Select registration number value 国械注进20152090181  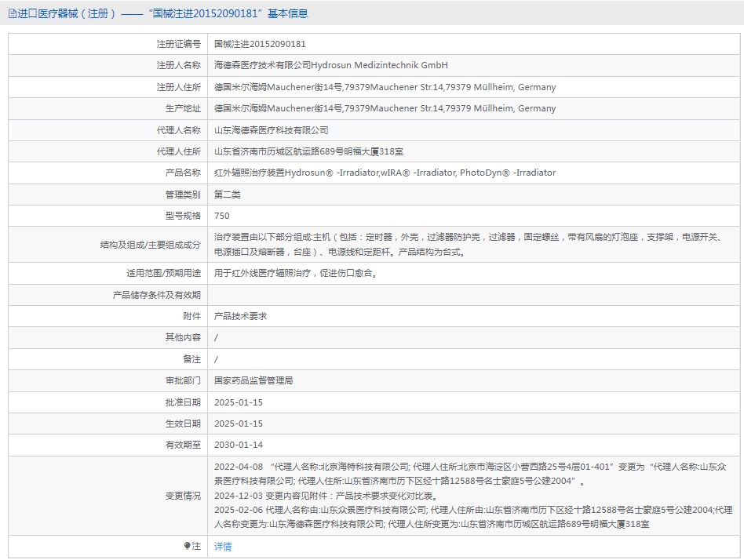pyautogui.click(x=260, y=44)
